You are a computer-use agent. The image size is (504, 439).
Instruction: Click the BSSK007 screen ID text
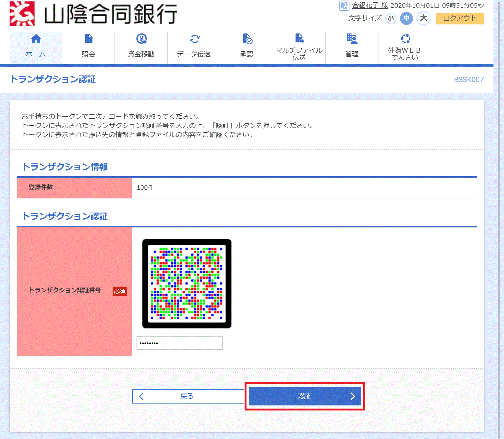point(469,80)
